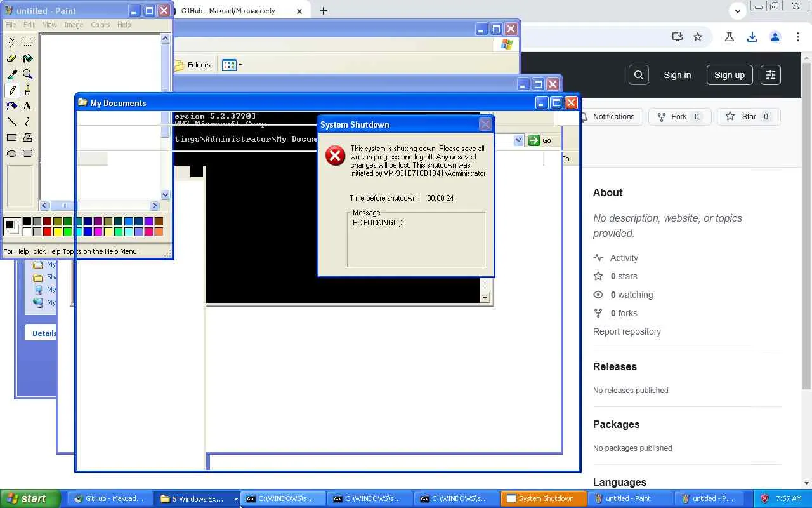Image resolution: width=812 pixels, height=508 pixels.
Task: Pick the red color swatch in Paint palette
Action: click(x=47, y=231)
